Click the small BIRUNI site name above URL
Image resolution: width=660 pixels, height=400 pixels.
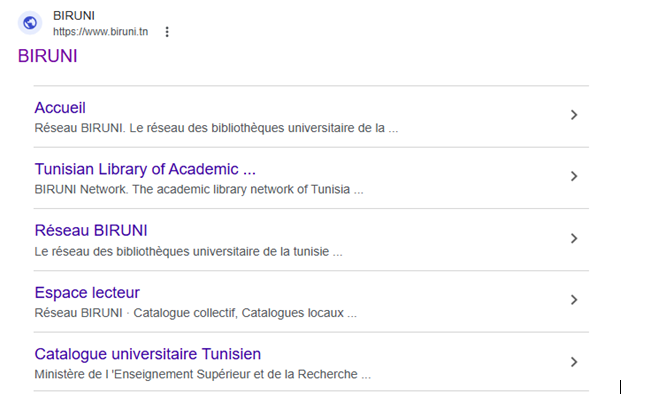[73, 16]
